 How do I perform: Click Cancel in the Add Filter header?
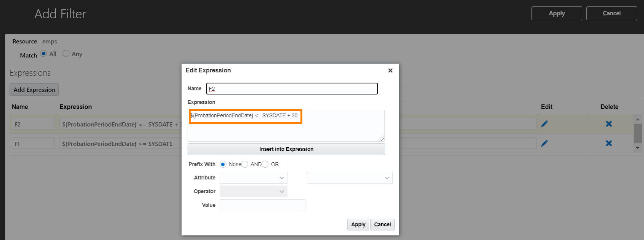(x=612, y=13)
